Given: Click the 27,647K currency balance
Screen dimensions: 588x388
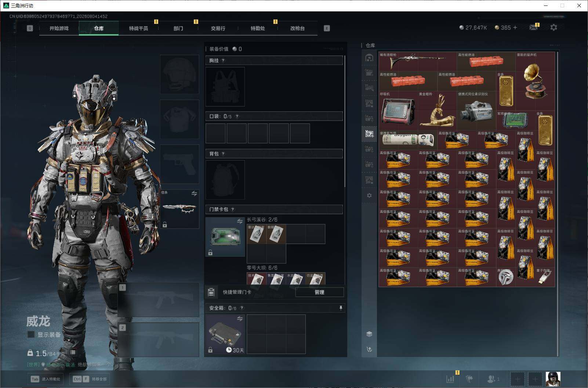Looking at the screenshot, I should coord(473,28).
